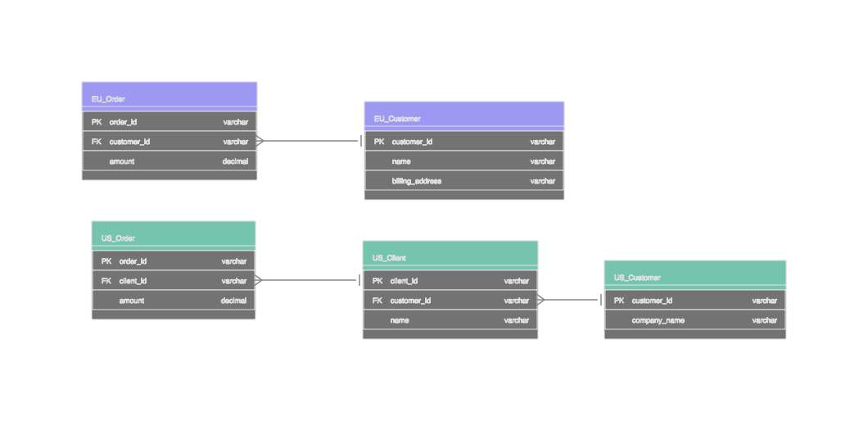Select the green US_Order table header
Image resolution: width=868 pixels, height=421 pixels.
point(174,236)
